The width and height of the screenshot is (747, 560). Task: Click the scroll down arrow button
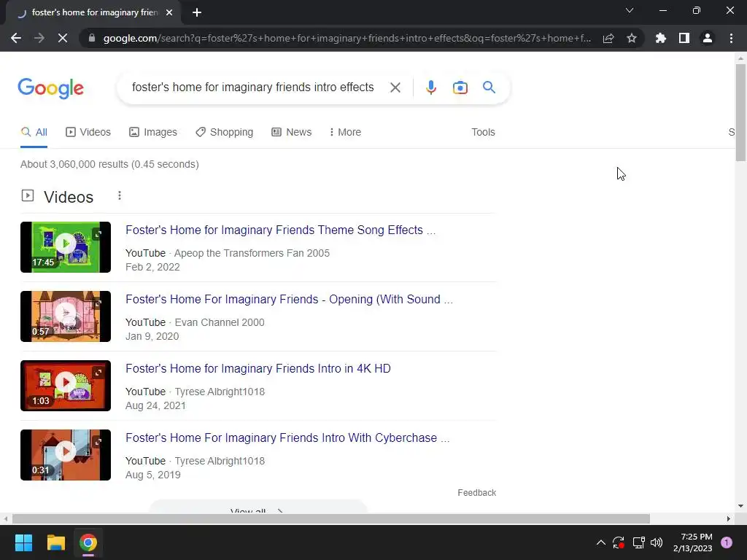click(x=741, y=506)
